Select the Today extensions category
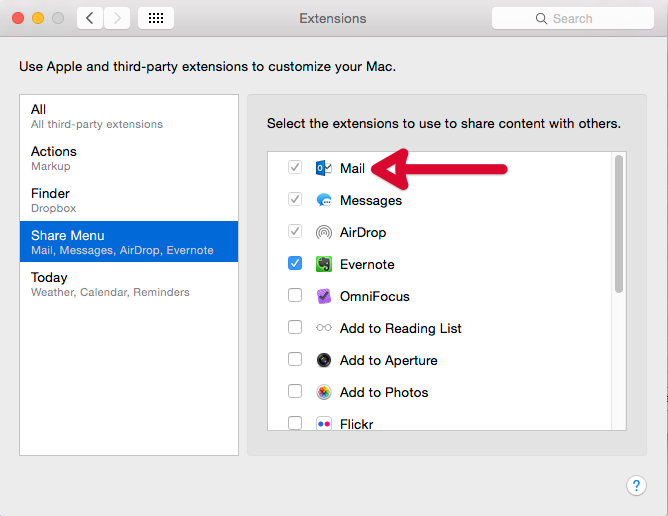 129,284
